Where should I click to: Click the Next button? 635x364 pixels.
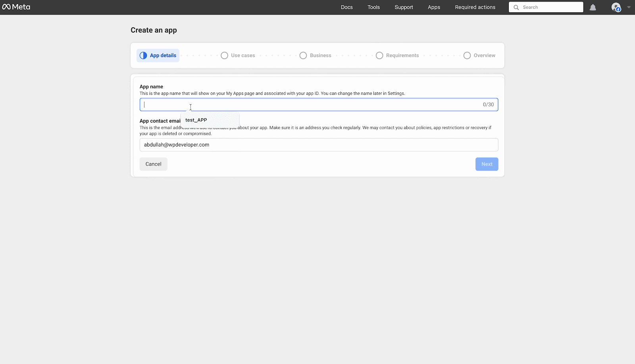(x=487, y=164)
